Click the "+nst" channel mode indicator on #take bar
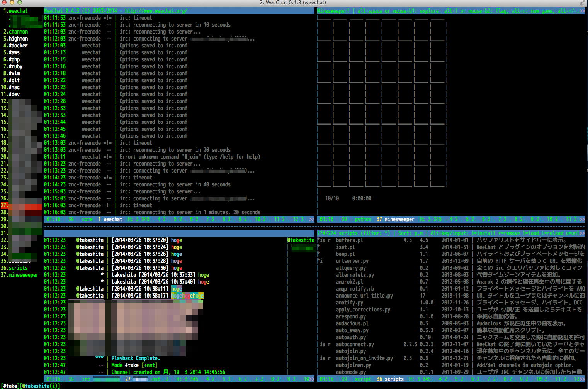The image size is (588, 389). click(x=154, y=379)
